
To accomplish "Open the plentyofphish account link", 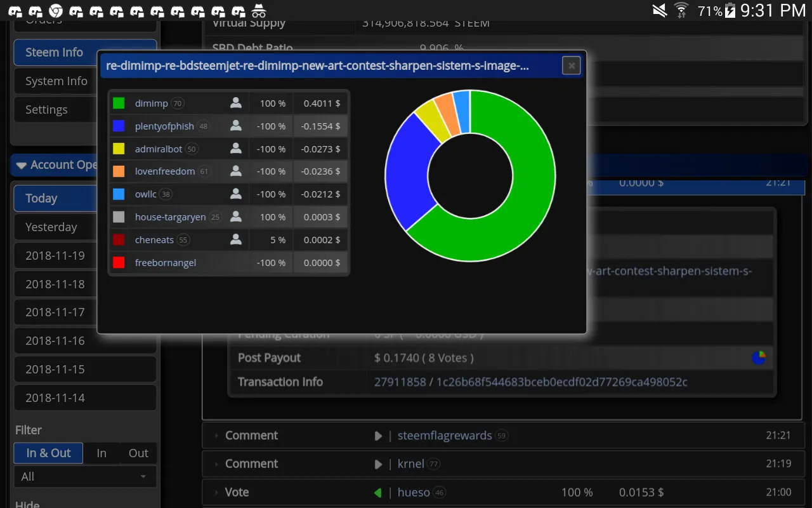I will pyautogui.click(x=164, y=126).
